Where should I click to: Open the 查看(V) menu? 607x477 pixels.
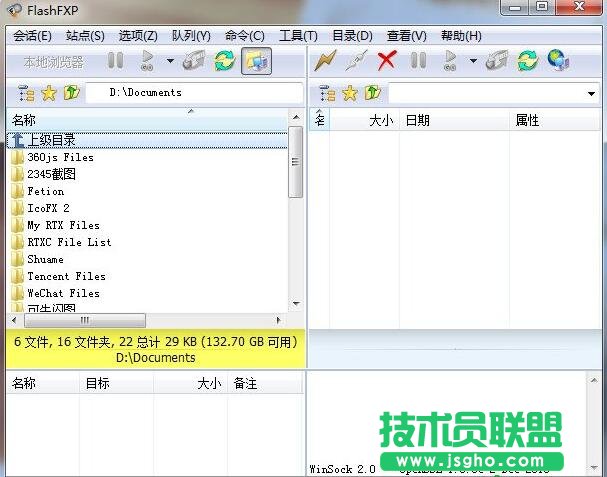(406, 36)
